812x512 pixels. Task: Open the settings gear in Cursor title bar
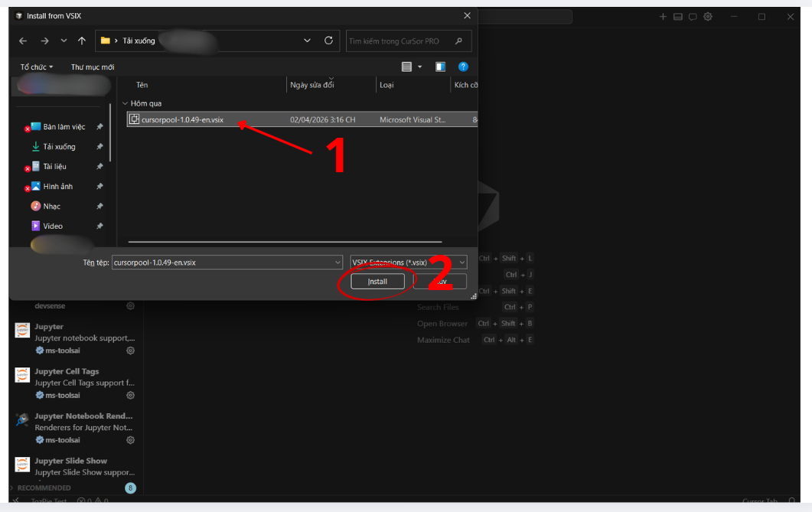coord(708,17)
